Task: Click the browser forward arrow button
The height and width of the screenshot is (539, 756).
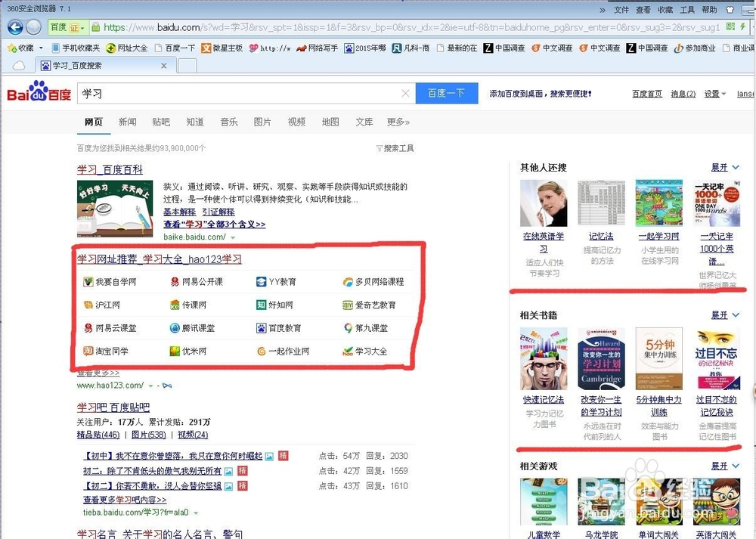Action: (33, 27)
